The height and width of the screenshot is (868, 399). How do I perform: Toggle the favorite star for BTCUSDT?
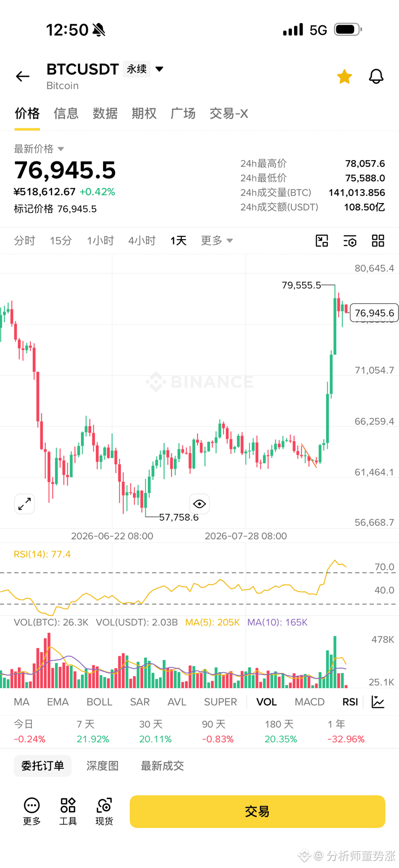345,76
